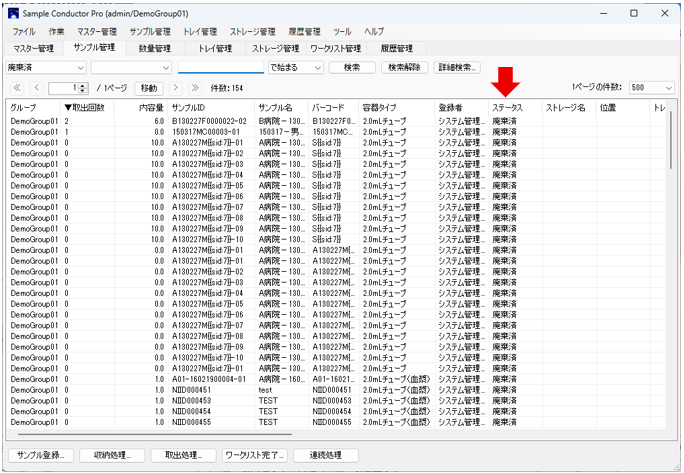Switch to the ワークリスト管理 tab
Image resolution: width=684 pixels, height=473 pixels.
336,48
